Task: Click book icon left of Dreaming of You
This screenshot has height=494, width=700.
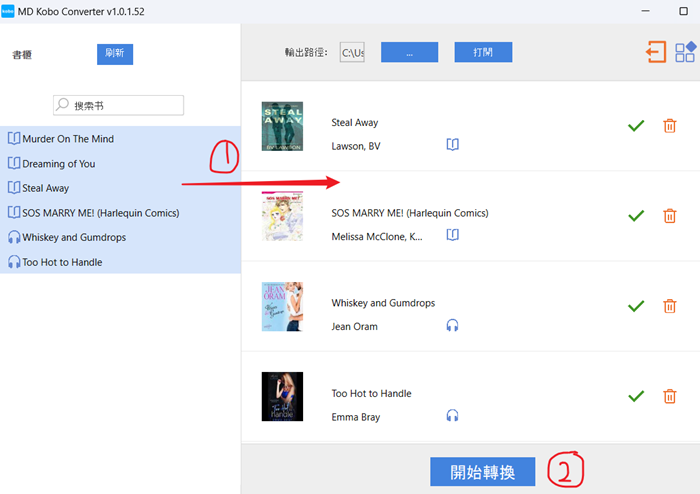Action: (14, 163)
